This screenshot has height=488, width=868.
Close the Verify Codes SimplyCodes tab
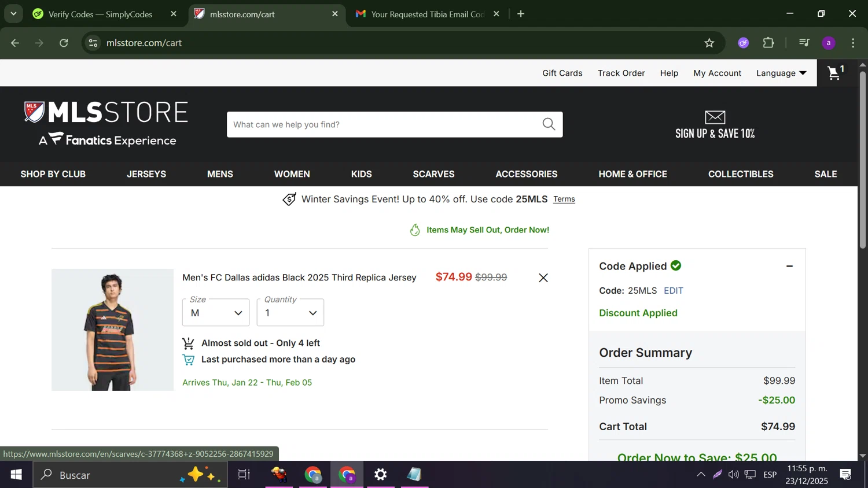coord(174,14)
